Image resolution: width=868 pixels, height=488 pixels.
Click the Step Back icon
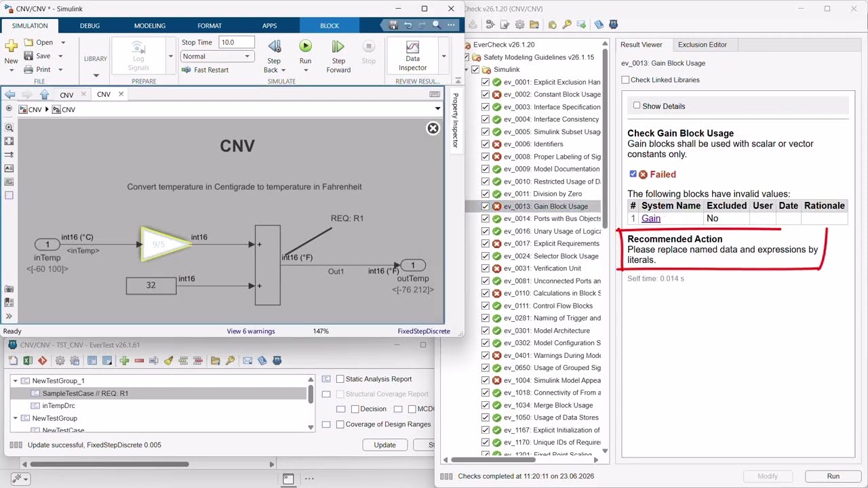coord(274,46)
